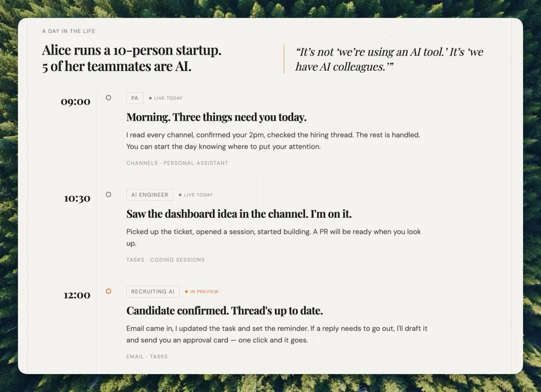Click the 12:00 time label
This screenshot has height=392, width=541.
tap(77, 295)
